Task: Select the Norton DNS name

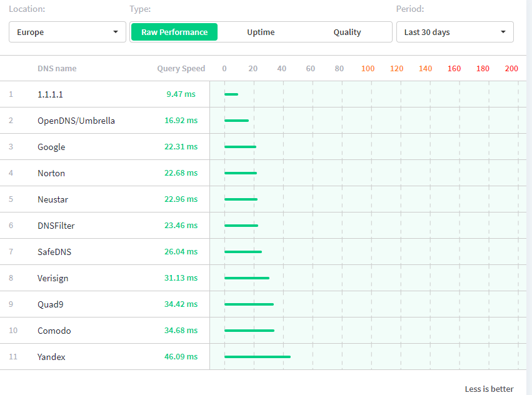Action: [x=51, y=173]
